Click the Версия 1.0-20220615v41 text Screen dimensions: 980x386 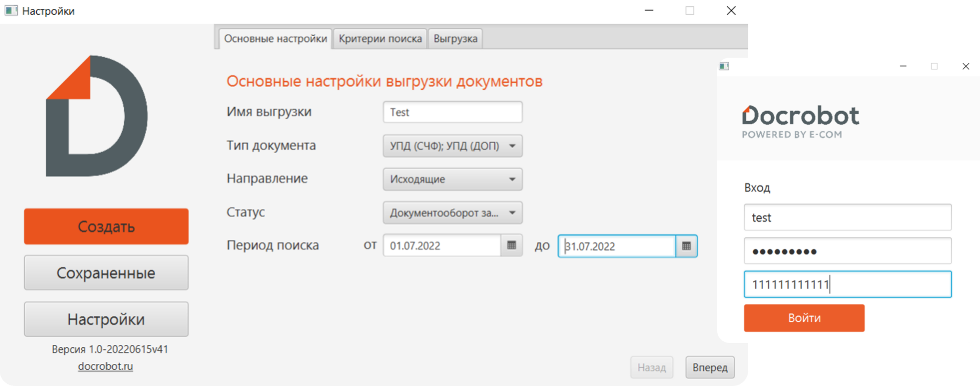(x=110, y=349)
